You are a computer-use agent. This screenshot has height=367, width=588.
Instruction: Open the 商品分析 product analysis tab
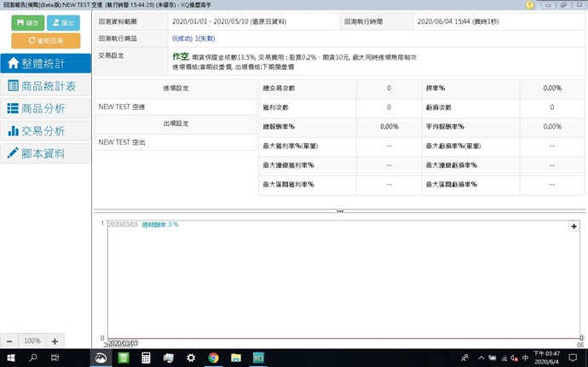click(45, 108)
